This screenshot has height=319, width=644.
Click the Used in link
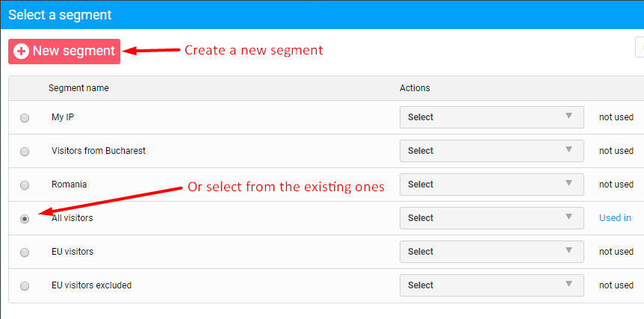pyautogui.click(x=615, y=218)
